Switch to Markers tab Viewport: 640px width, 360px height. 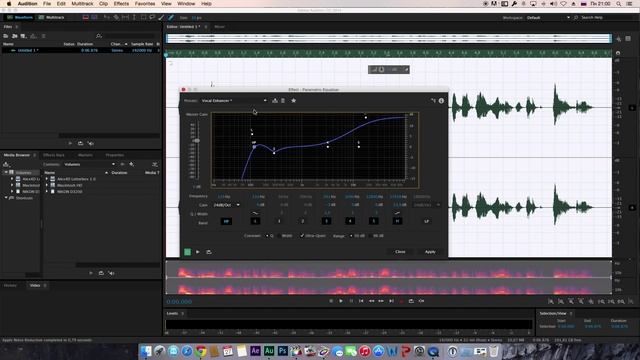click(x=85, y=155)
